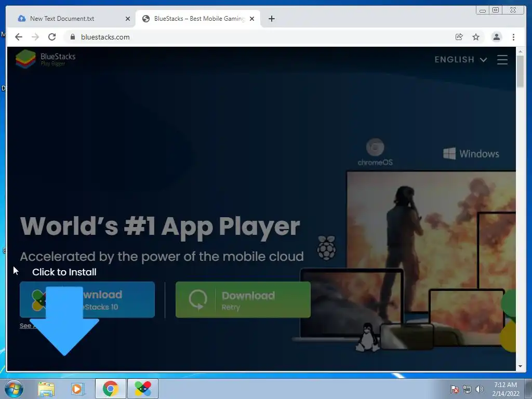Click the green Download Retry button
This screenshot has height=399, width=532.
coord(243,300)
